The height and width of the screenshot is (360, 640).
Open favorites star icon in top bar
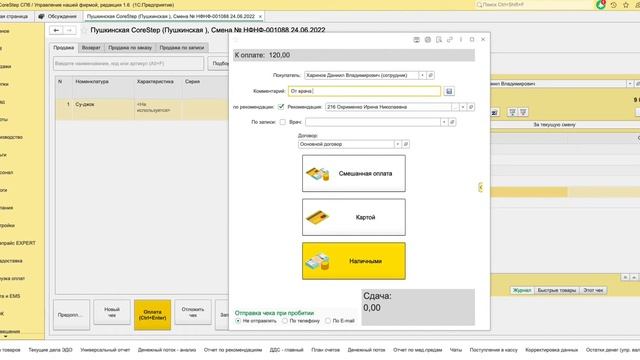point(626,5)
